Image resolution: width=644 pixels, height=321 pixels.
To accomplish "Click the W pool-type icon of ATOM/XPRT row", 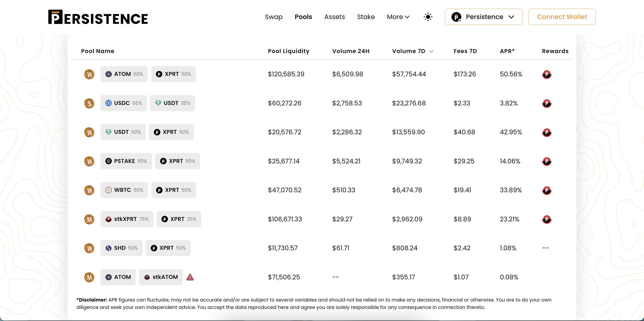I will click(89, 74).
